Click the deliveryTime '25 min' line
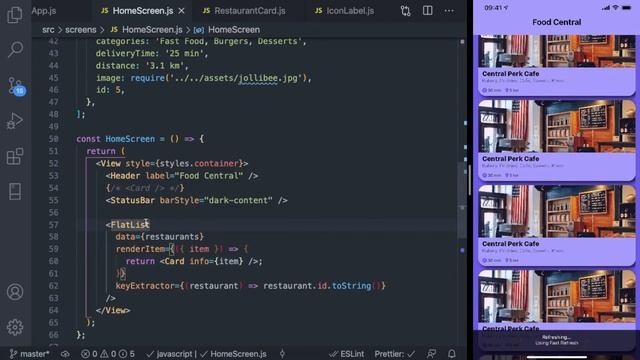Viewport: 640px width, 360px height. (152, 53)
